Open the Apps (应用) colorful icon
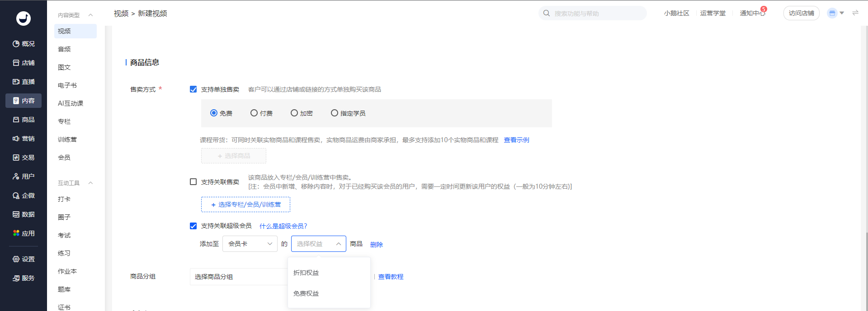 point(16,233)
